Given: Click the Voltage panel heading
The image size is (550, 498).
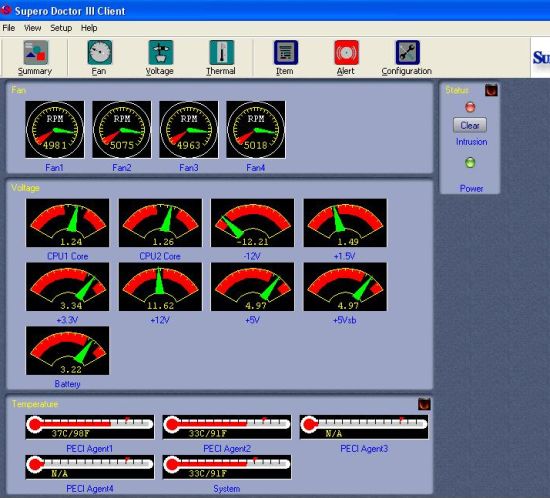Looking at the screenshot, I should pyautogui.click(x=25, y=188).
